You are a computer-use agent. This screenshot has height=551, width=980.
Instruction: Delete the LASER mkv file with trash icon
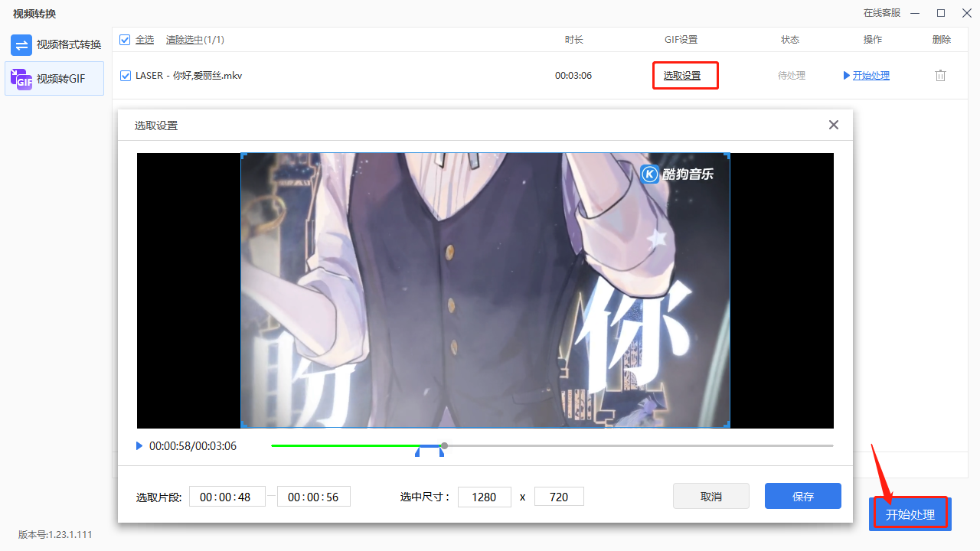click(x=941, y=76)
